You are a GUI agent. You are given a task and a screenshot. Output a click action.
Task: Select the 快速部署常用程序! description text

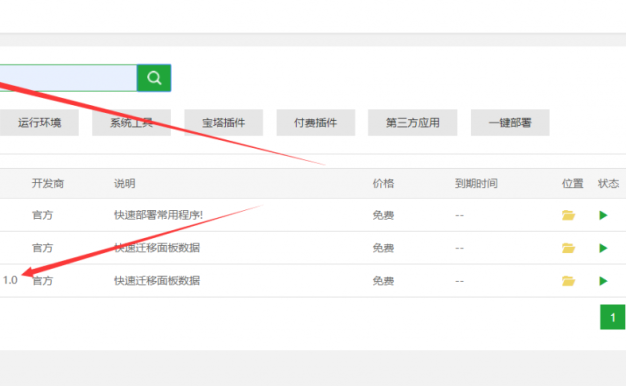(158, 215)
